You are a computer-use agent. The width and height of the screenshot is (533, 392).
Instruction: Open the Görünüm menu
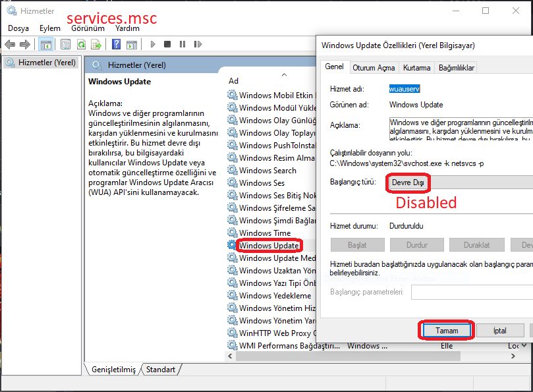coord(88,28)
